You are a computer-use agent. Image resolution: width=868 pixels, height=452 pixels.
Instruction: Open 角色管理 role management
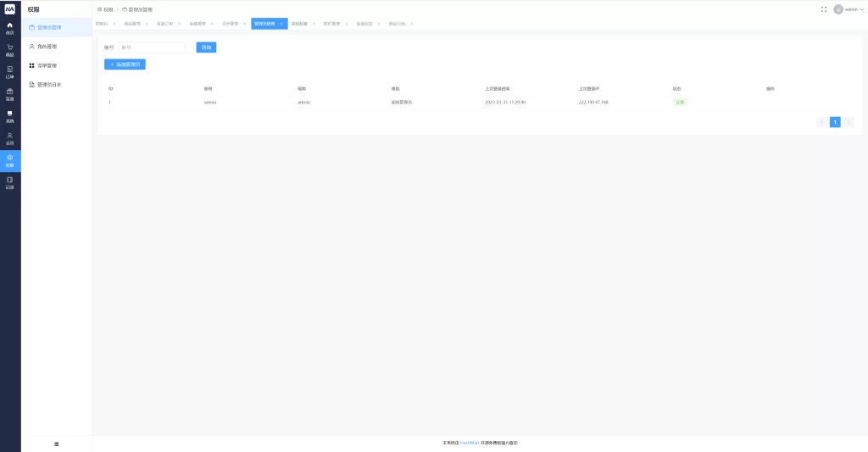57,47
